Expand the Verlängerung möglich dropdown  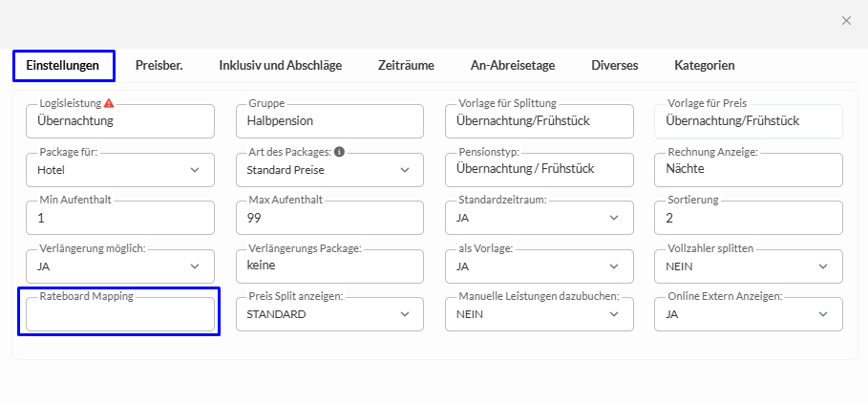click(119, 266)
